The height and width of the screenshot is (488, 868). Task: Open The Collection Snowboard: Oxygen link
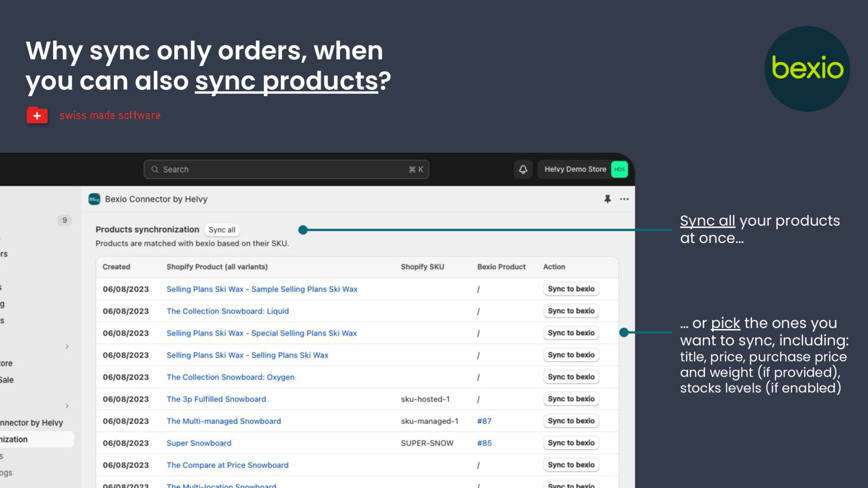[x=231, y=377]
